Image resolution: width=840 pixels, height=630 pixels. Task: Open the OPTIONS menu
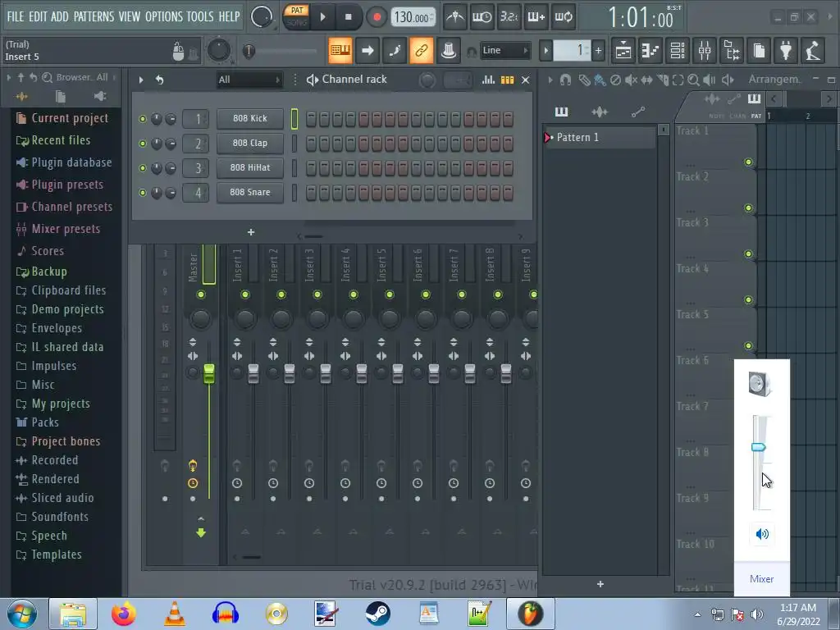point(164,16)
